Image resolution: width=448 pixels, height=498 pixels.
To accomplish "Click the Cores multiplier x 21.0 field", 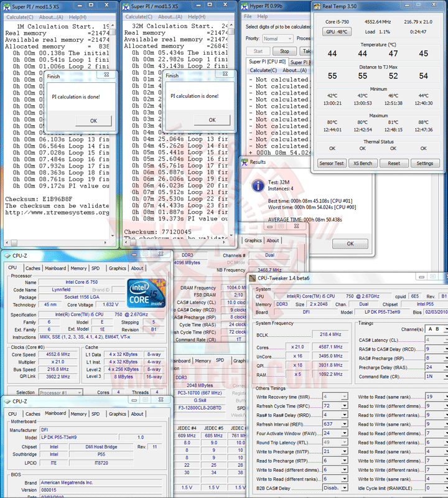I will pos(297,347).
